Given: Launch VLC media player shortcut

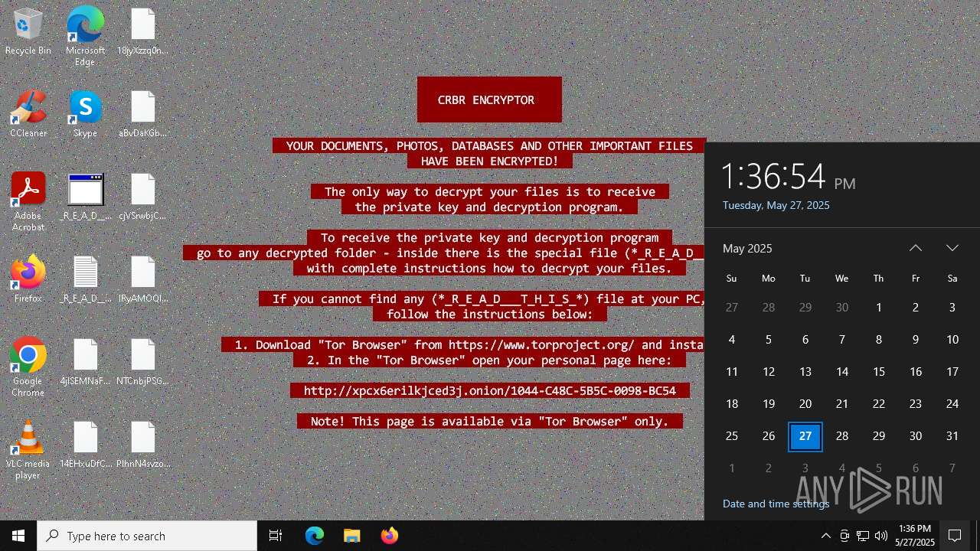Looking at the screenshot, I should [x=28, y=451].
